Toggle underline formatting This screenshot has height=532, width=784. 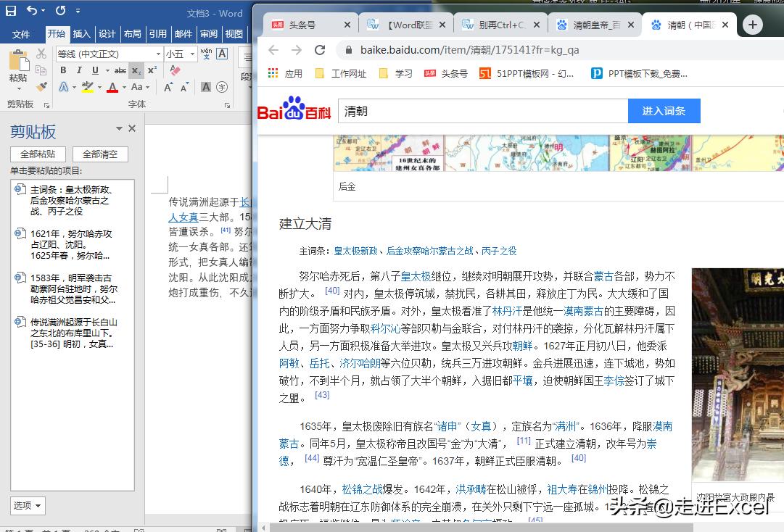[x=94, y=70]
